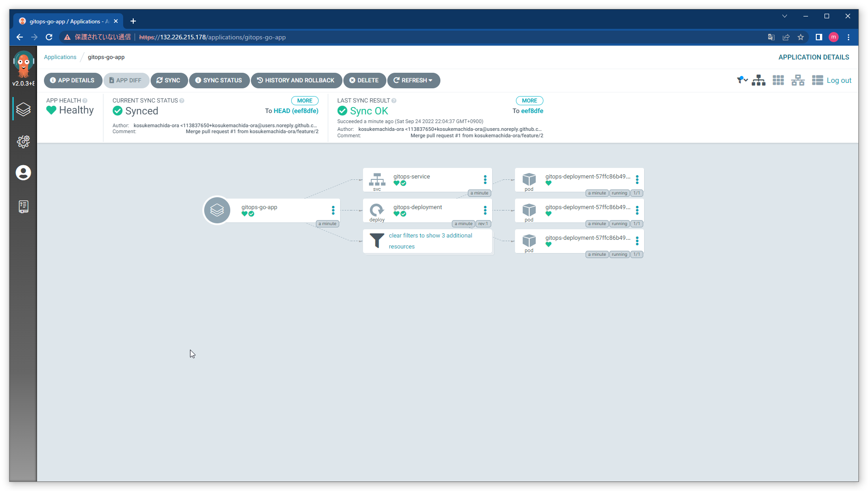Viewport: 868px width, 491px height.
Task: Open the Documentation sidebar icon
Action: click(23, 206)
